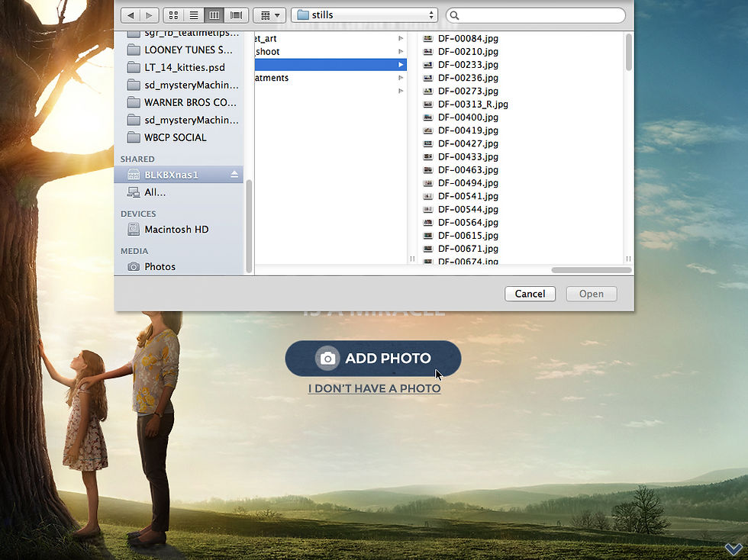Click thumbnail icon of DF-00544.jpg
748x560 pixels.
pyautogui.click(x=428, y=209)
